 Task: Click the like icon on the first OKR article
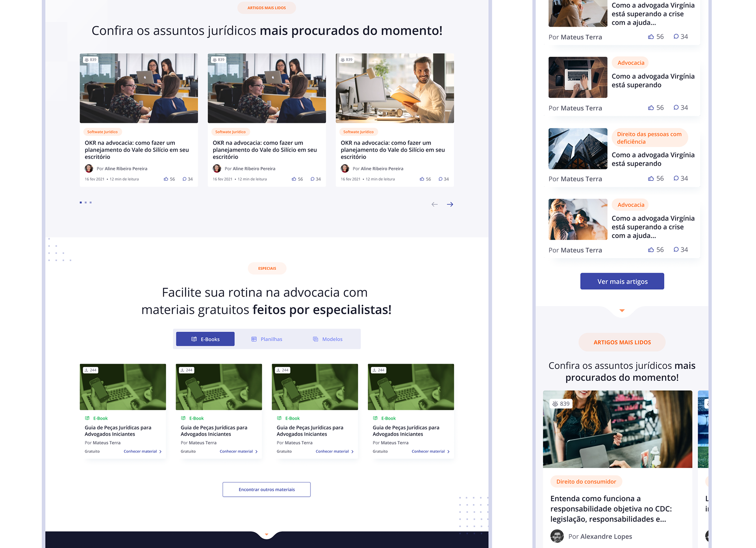point(166,179)
